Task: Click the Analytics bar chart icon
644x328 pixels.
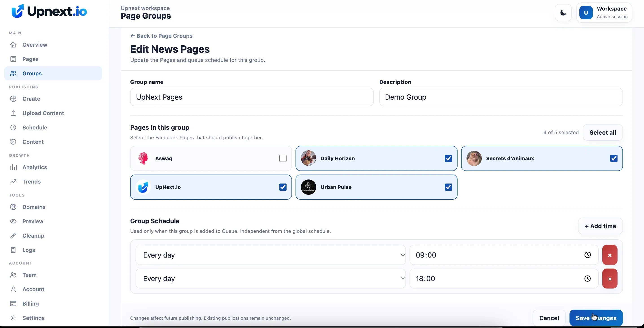Action: click(x=13, y=167)
